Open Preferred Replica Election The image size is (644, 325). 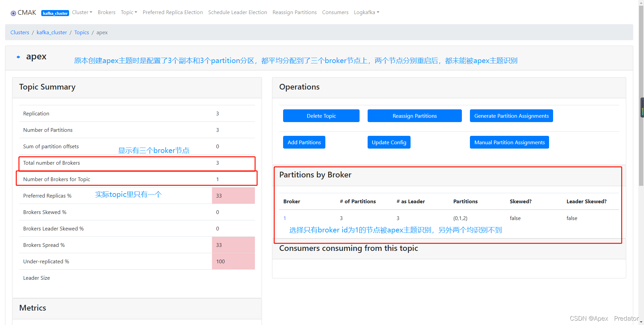tap(173, 12)
